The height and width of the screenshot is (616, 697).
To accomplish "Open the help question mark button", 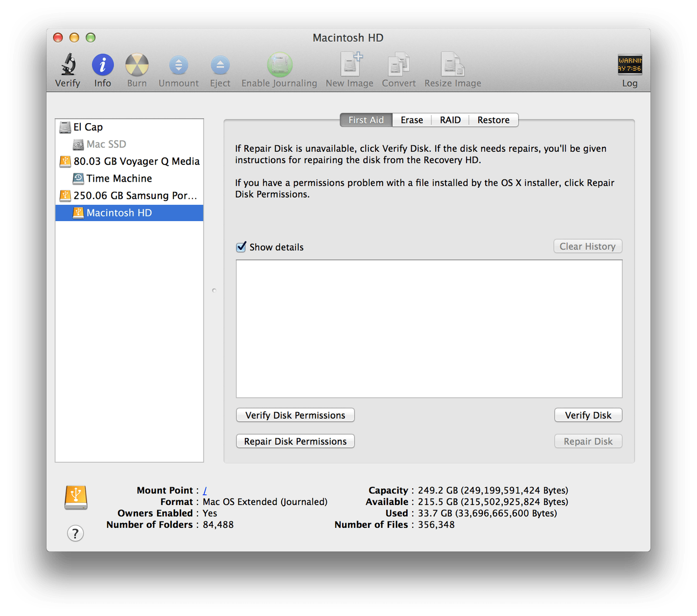I will tap(75, 533).
